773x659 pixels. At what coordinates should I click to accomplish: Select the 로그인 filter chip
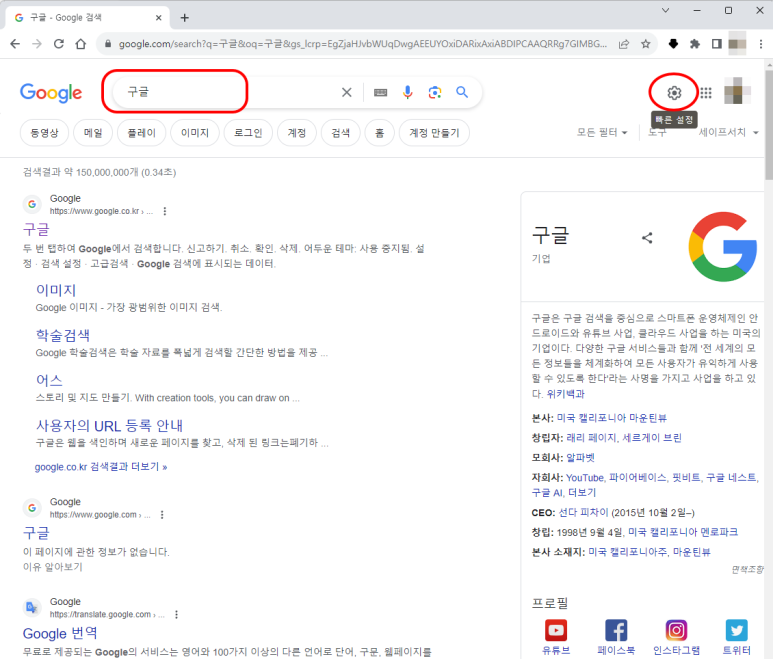click(248, 133)
